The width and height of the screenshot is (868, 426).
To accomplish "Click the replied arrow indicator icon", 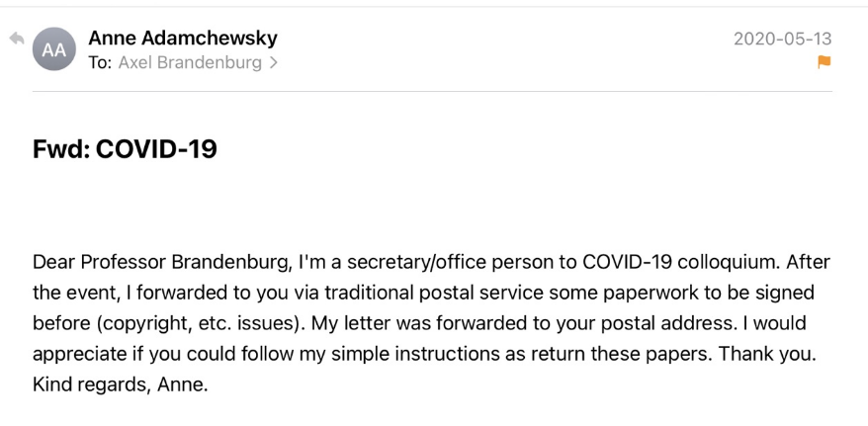I will click(x=17, y=39).
